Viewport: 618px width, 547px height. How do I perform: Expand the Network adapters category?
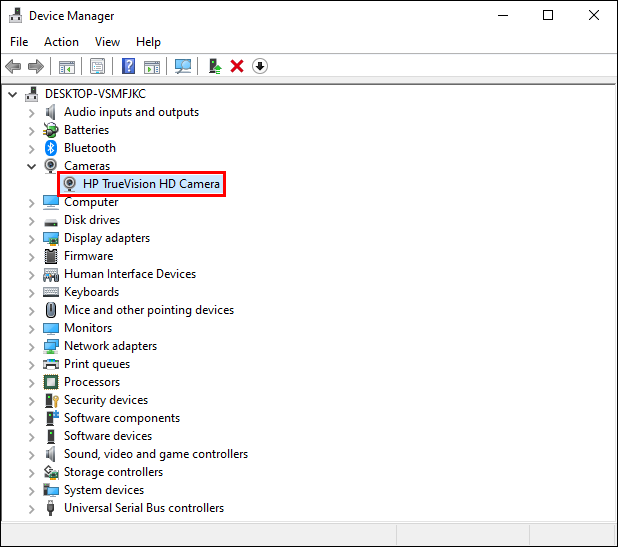(32, 346)
